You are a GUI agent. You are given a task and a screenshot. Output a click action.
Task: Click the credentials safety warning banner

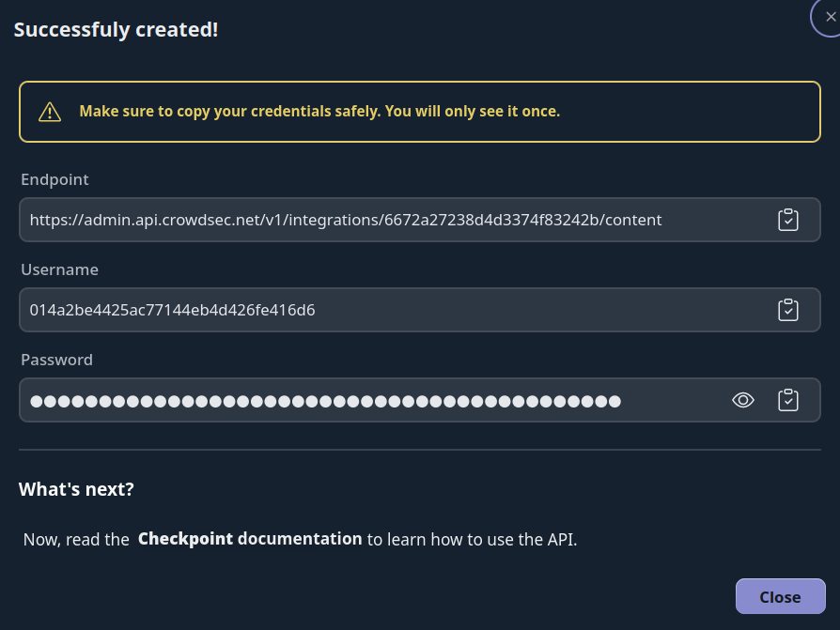point(420,111)
